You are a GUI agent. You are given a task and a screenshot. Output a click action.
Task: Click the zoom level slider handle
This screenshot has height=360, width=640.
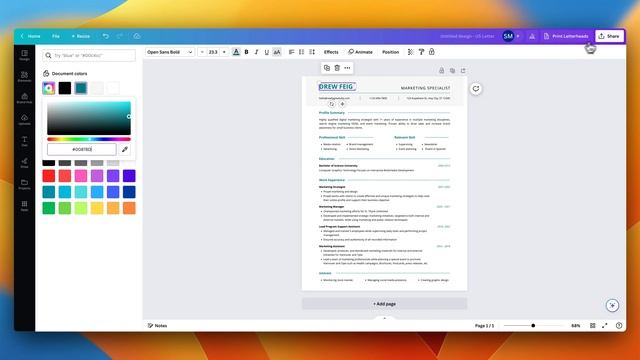[x=533, y=326]
